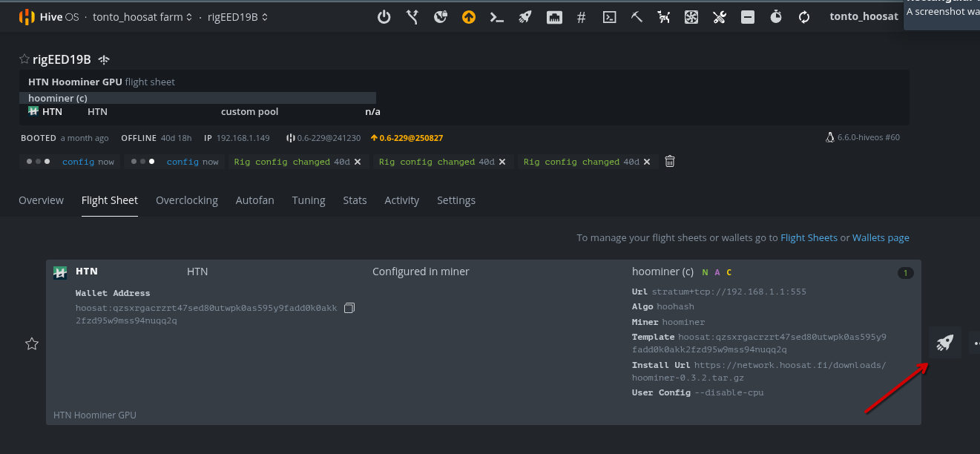Follow the Flight Sheets link
This screenshot has height=454, width=980.
pos(809,238)
